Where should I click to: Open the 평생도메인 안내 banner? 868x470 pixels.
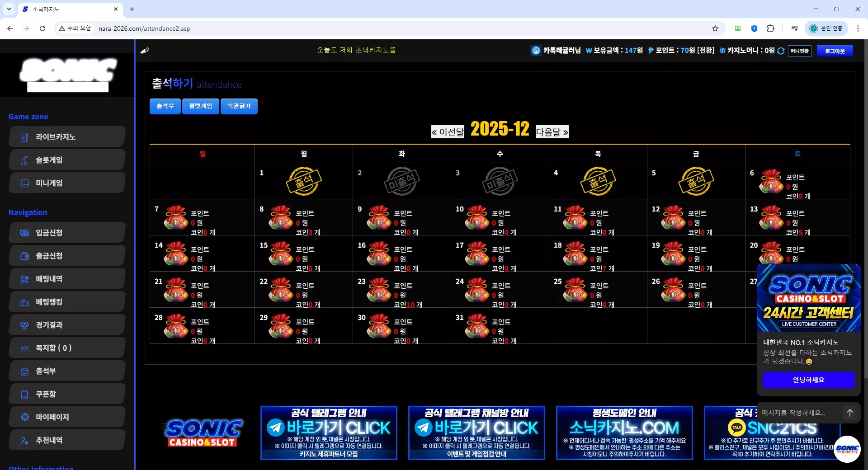624,433
